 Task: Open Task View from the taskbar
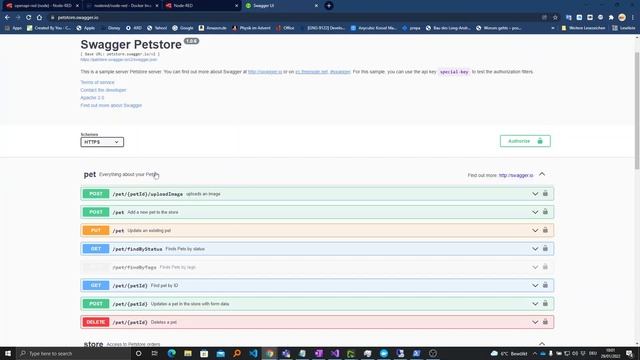coord(155,353)
